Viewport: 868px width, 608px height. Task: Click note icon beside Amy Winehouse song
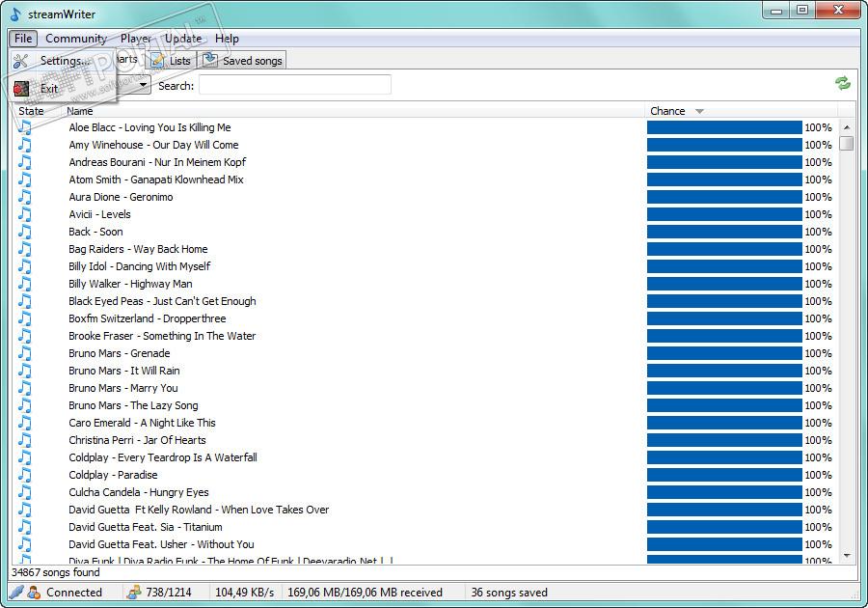[25, 145]
